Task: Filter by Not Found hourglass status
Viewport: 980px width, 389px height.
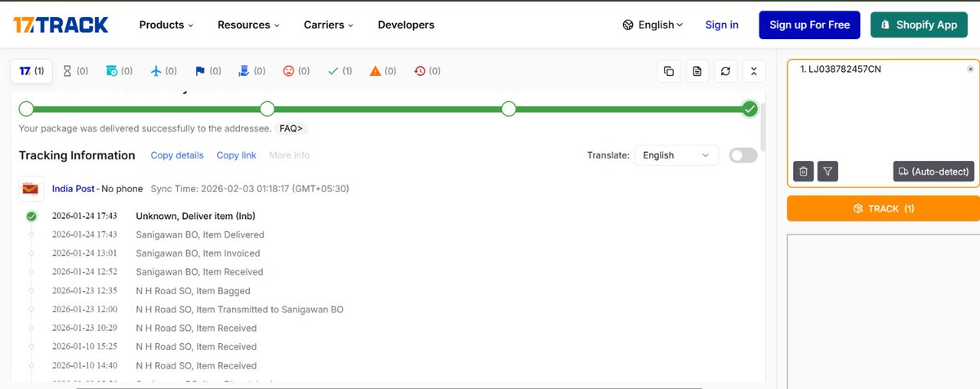Action: [76, 71]
